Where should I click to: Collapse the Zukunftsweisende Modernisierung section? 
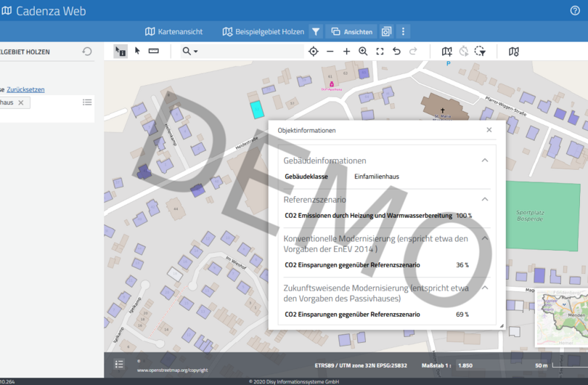pos(485,288)
